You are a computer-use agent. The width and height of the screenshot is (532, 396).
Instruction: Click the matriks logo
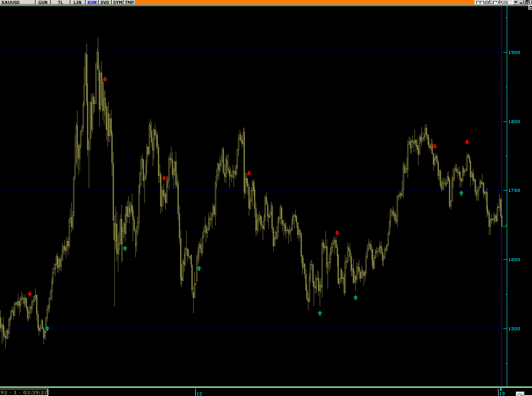tap(492, 2)
